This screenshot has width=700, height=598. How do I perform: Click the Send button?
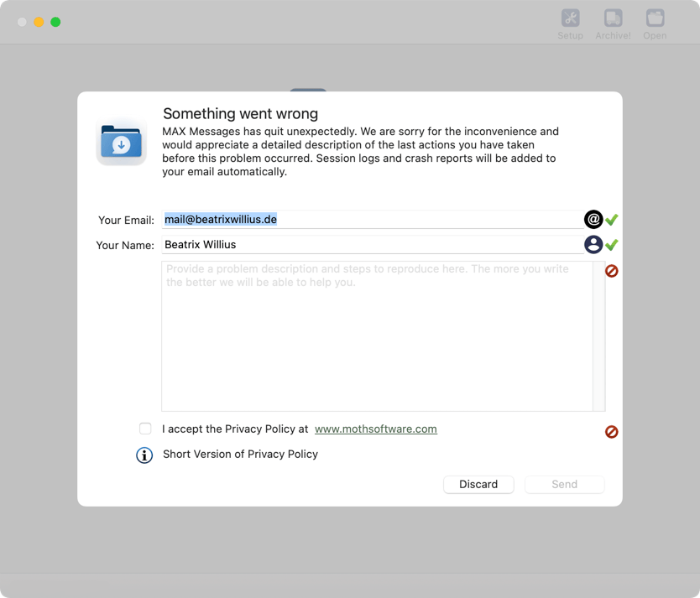point(565,484)
